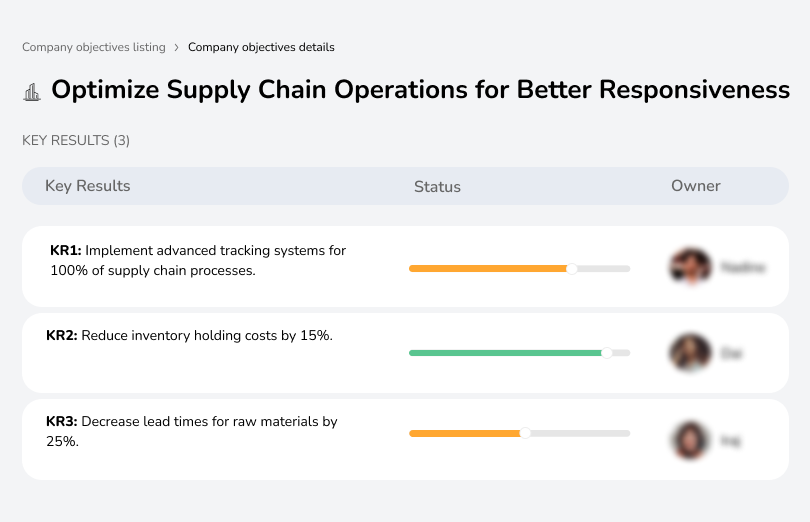Click Company objectives details breadcrumb
The image size is (810, 522).
click(261, 47)
